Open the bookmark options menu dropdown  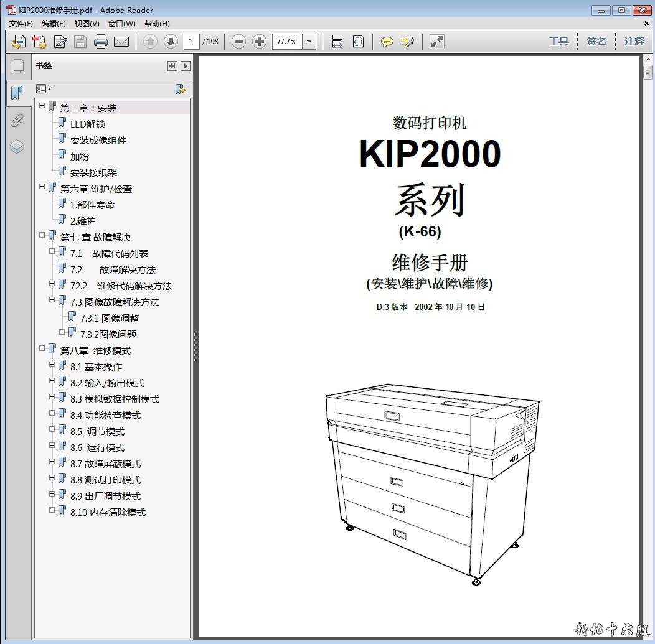point(44,88)
